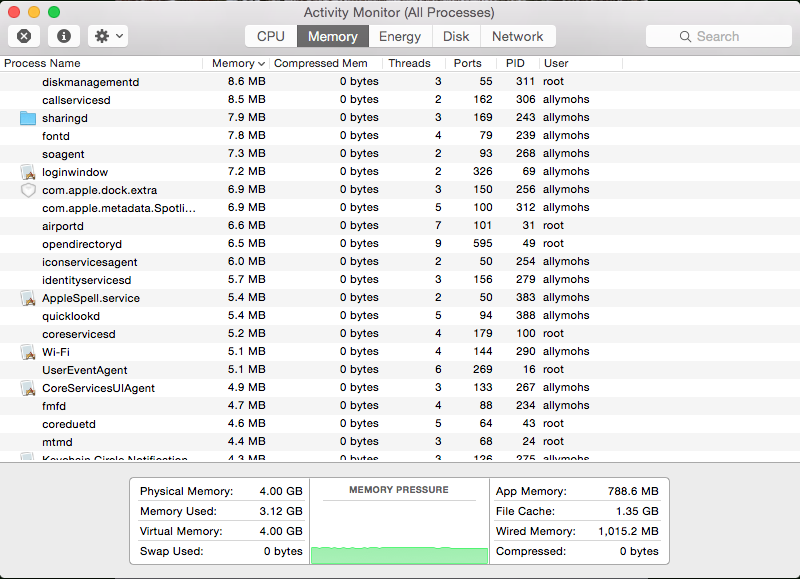The image size is (800, 579).
Task: Select the airportd process
Action: (x=63, y=226)
